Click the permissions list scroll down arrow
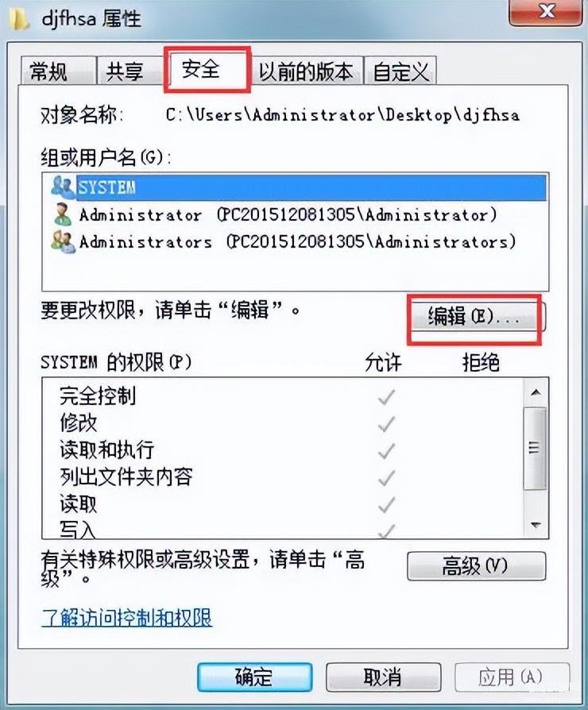Viewport: 588px width, 710px height. tap(536, 525)
